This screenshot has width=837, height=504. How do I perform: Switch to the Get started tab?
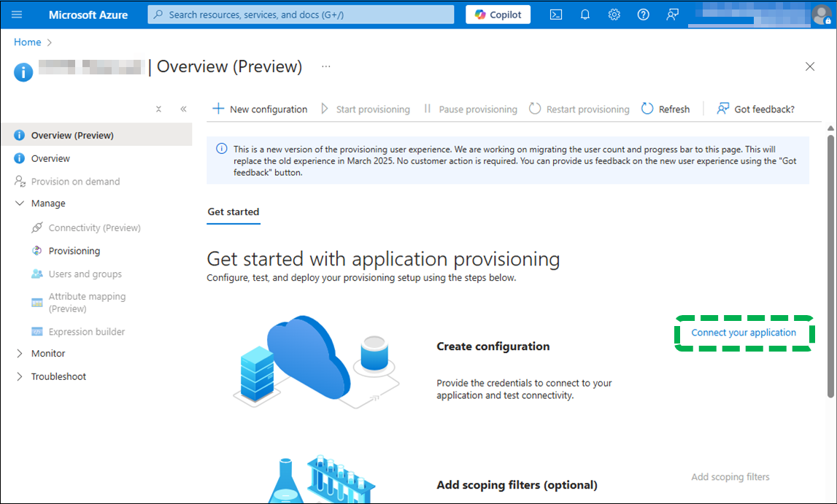233,212
